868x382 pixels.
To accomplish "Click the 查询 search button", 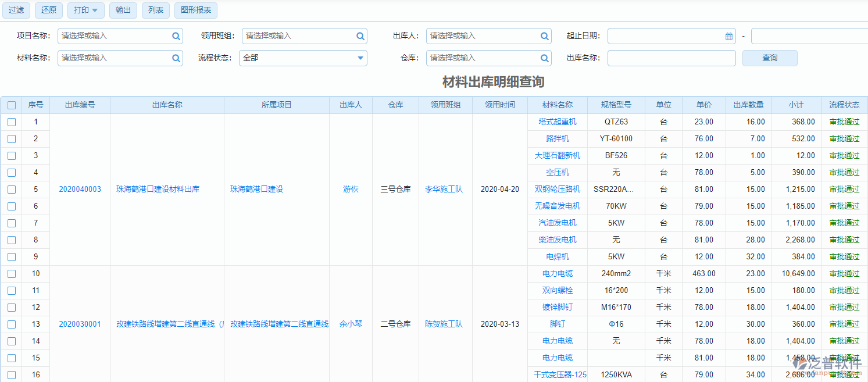I will click(769, 58).
